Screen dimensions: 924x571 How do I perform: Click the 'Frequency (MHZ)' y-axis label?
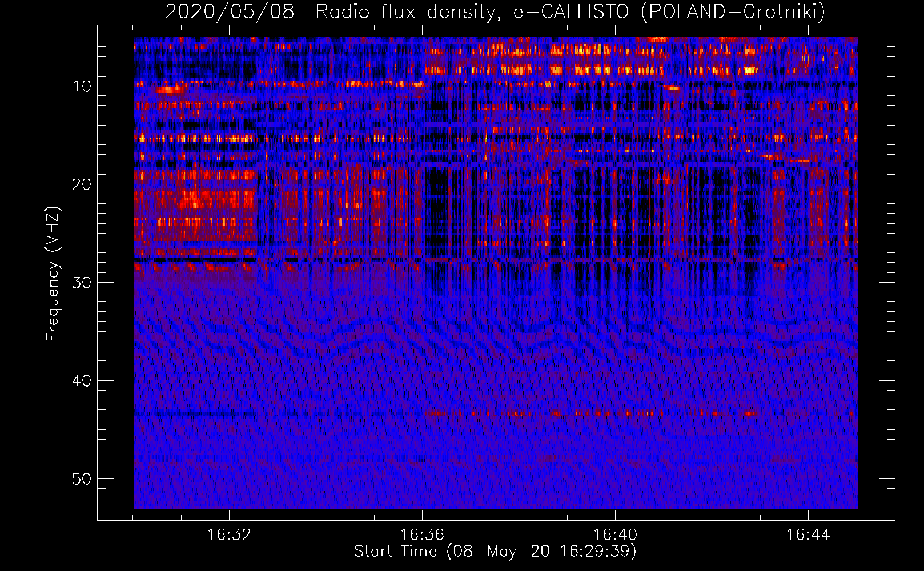(53, 274)
